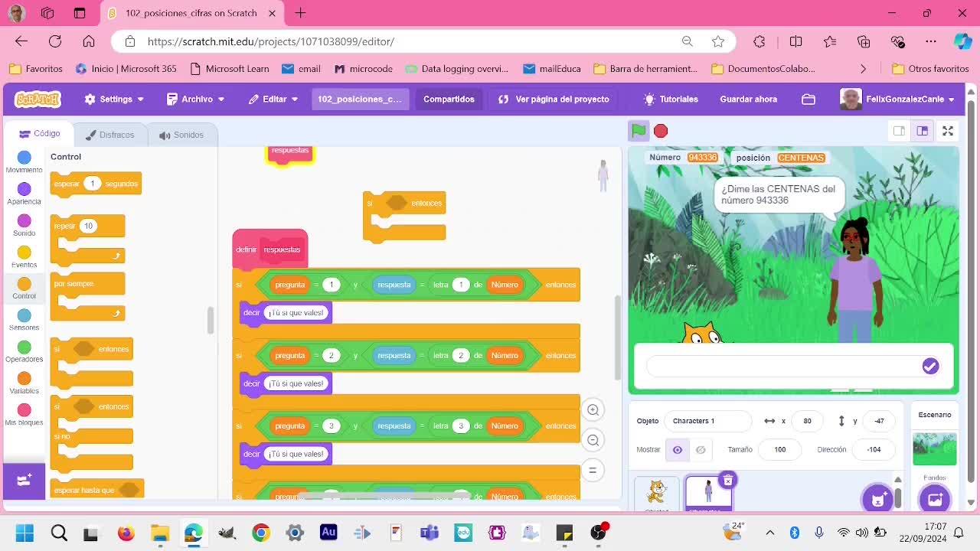Click the sprite x position field

point(807,421)
